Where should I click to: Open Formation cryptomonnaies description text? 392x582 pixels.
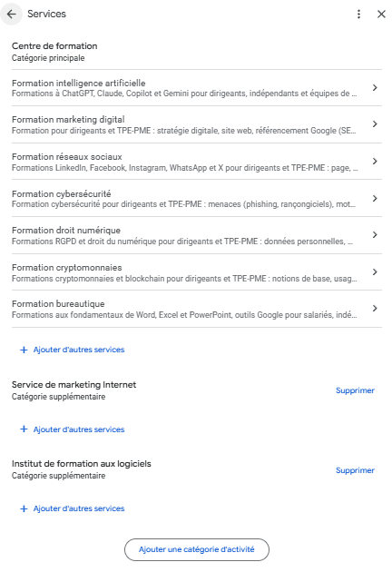pos(184,279)
